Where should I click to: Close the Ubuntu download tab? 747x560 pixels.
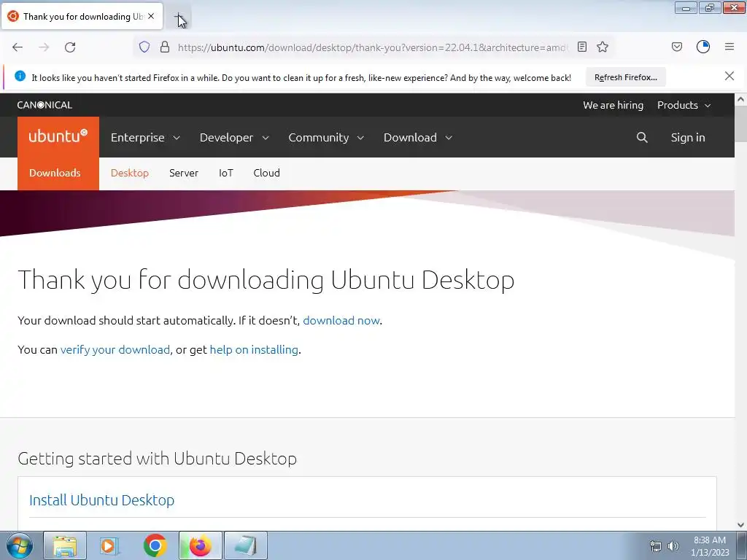pyautogui.click(x=151, y=16)
